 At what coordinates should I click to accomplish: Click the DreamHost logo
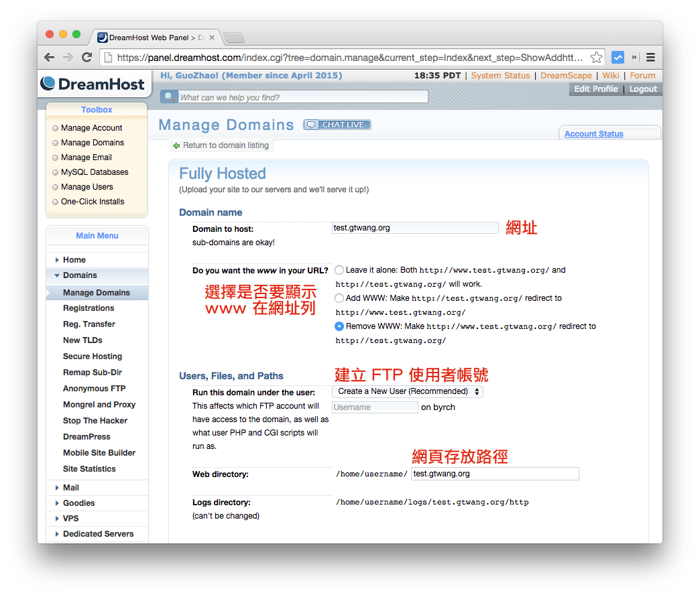tap(93, 84)
